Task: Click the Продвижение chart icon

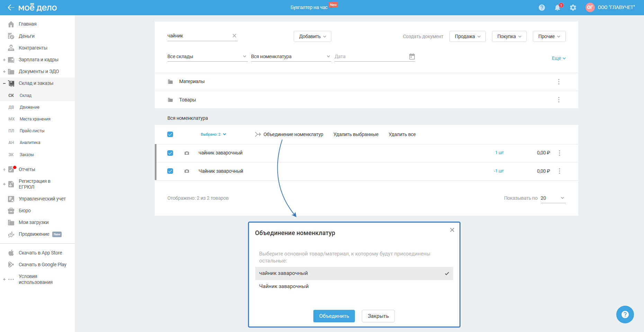Action: point(11,234)
